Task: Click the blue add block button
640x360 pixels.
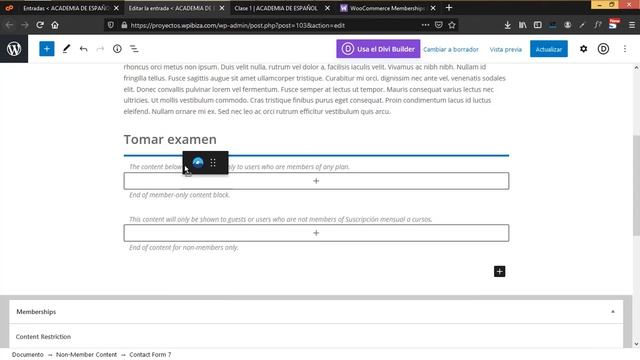Action: click(47, 49)
